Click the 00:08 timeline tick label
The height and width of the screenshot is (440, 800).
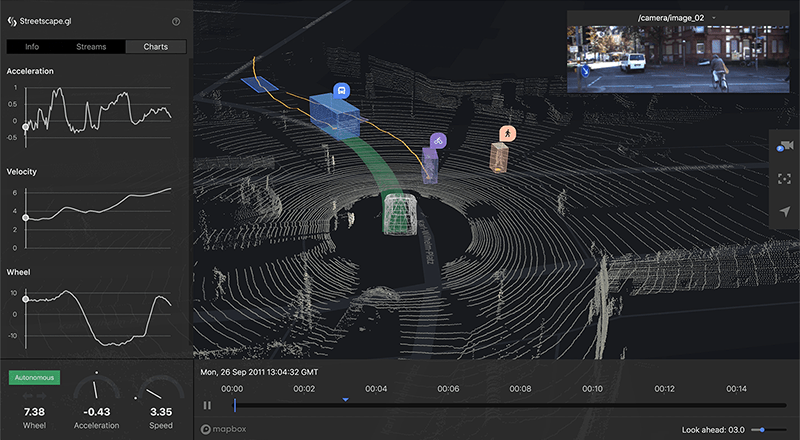point(520,389)
